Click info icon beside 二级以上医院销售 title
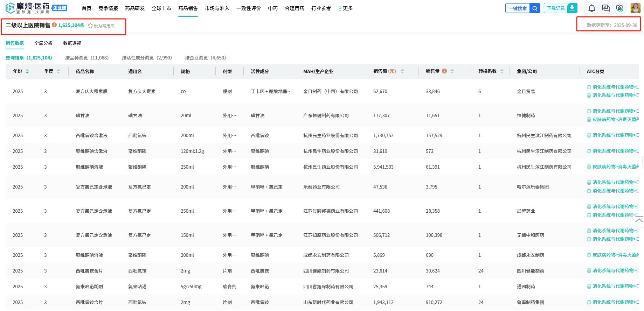644x311 pixels. tap(54, 25)
